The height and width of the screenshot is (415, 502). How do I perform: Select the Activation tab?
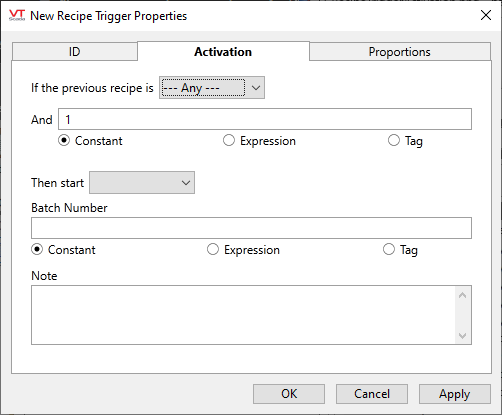click(223, 52)
